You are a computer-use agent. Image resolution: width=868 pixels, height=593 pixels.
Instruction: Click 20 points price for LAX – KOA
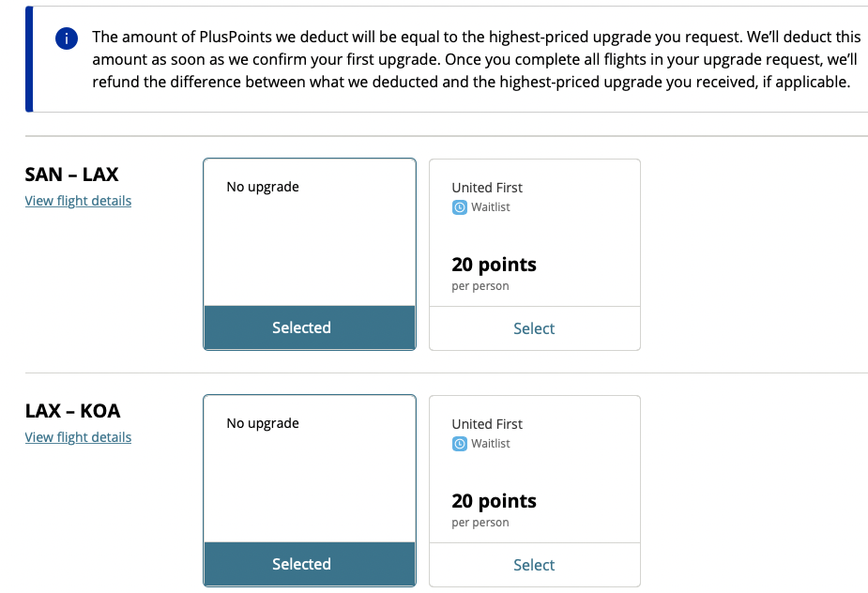(494, 501)
